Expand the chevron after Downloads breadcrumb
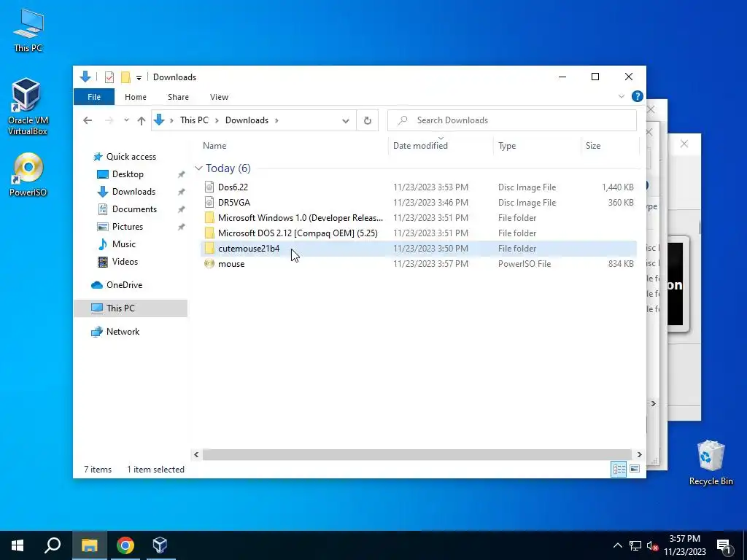Image resolution: width=747 pixels, height=560 pixels. [276, 120]
